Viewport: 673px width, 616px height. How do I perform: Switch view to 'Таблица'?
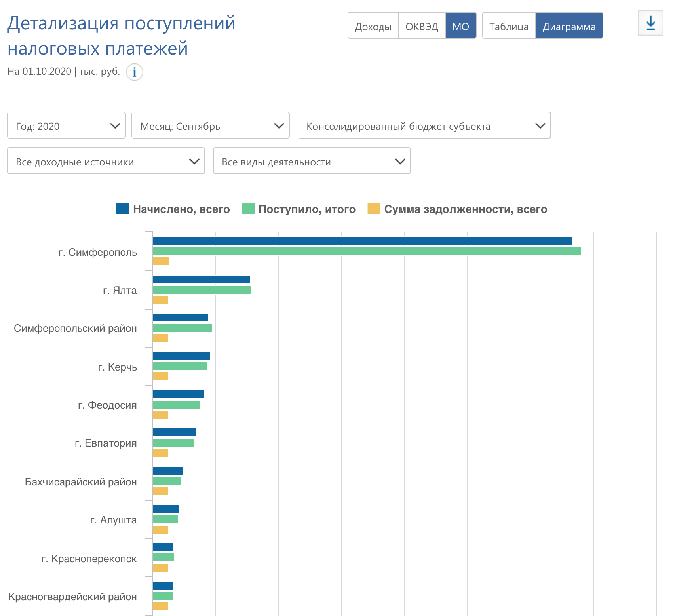pyautogui.click(x=509, y=26)
